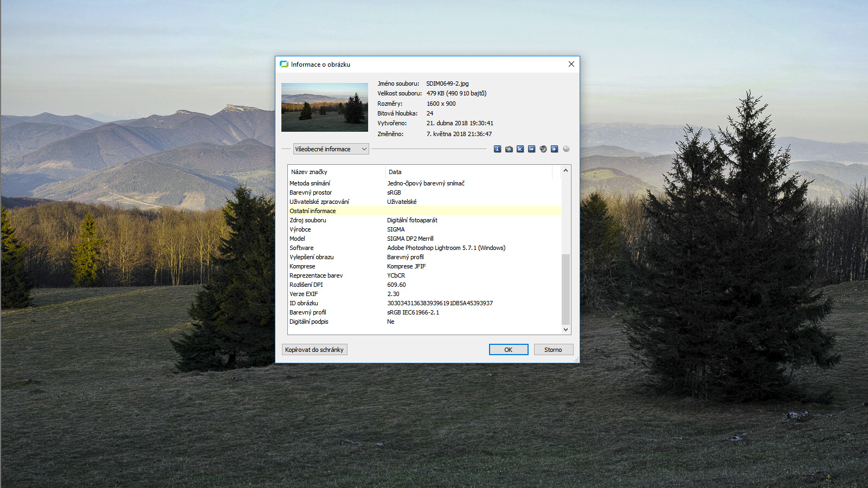Click the blue info 'i' icon
This screenshot has height=488, width=868.
pos(497,149)
